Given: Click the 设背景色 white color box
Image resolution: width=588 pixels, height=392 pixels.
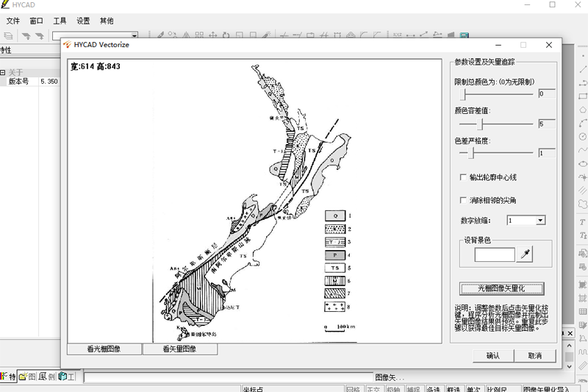Looking at the screenshot, I should [x=495, y=254].
